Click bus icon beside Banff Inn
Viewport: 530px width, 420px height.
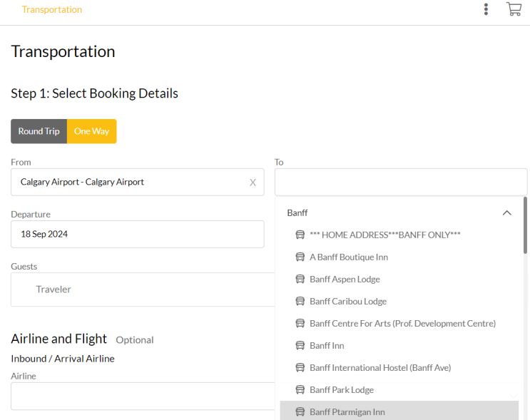pyautogui.click(x=300, y=345)
